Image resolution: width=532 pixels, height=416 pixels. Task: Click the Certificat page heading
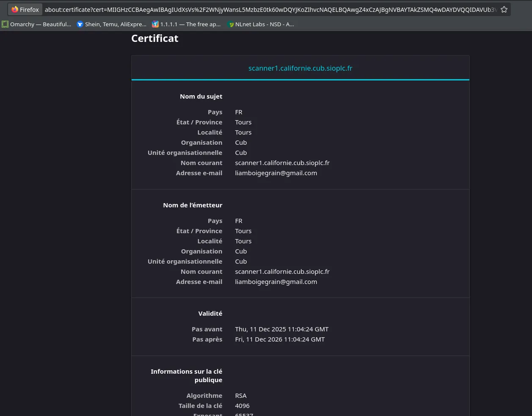[x=154, y=39]
